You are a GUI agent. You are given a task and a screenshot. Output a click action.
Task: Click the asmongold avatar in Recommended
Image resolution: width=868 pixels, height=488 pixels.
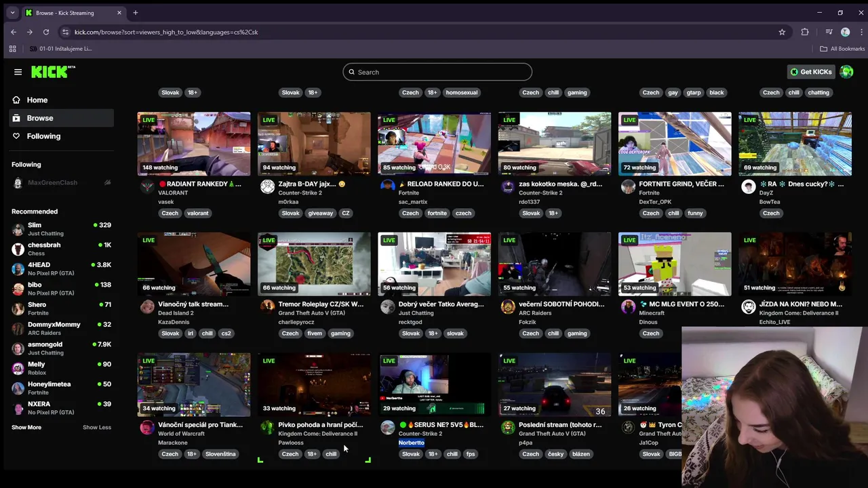click(x=18, y=348)
